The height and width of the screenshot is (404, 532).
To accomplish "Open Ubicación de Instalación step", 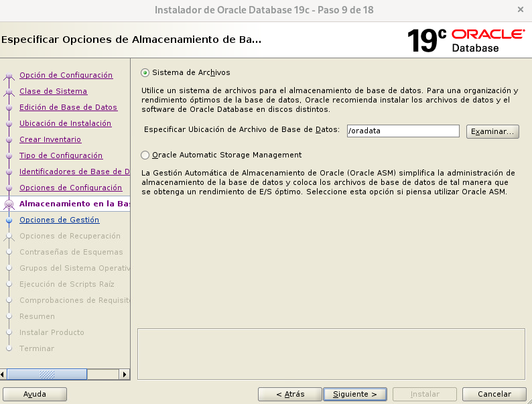I will pos(65,123).
